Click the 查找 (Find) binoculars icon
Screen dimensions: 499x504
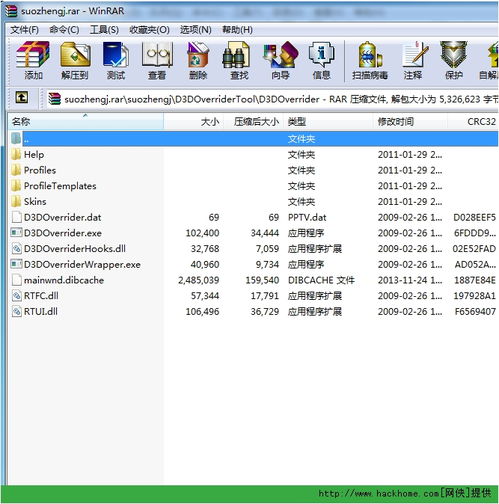[x=239, y=60]
